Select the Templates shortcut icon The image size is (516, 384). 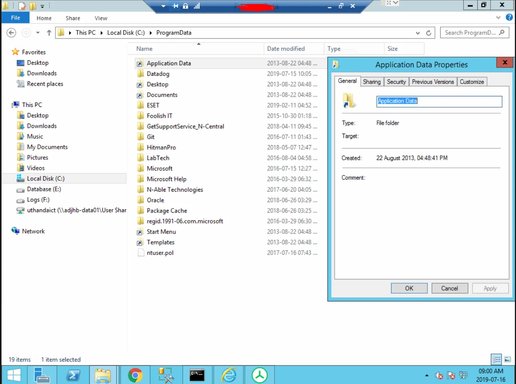pyautogui.click(x=140, y=242)
